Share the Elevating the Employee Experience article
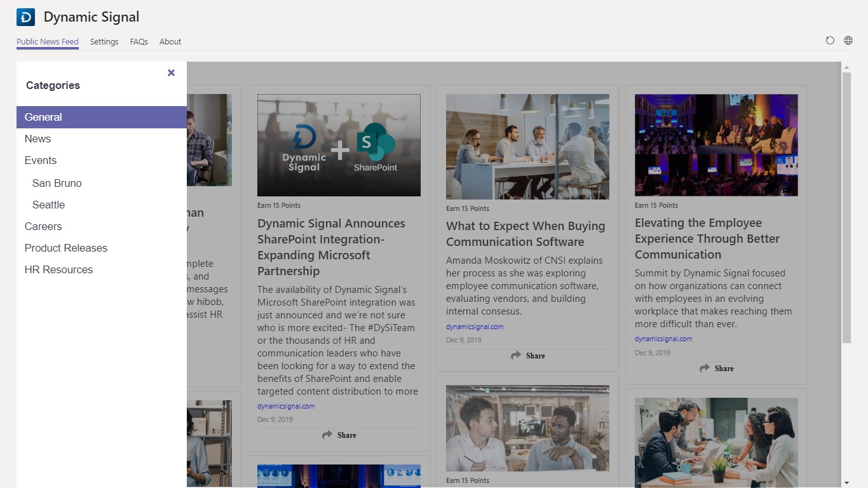Screen dimensions: 868x488 [x=716, y=369]
